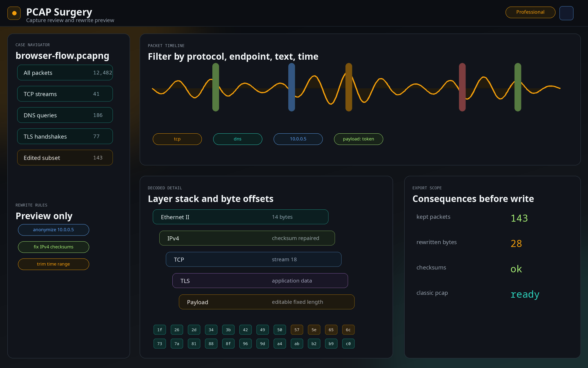
Task: Toggle the dns filter chip
Action: pos(238,139)
